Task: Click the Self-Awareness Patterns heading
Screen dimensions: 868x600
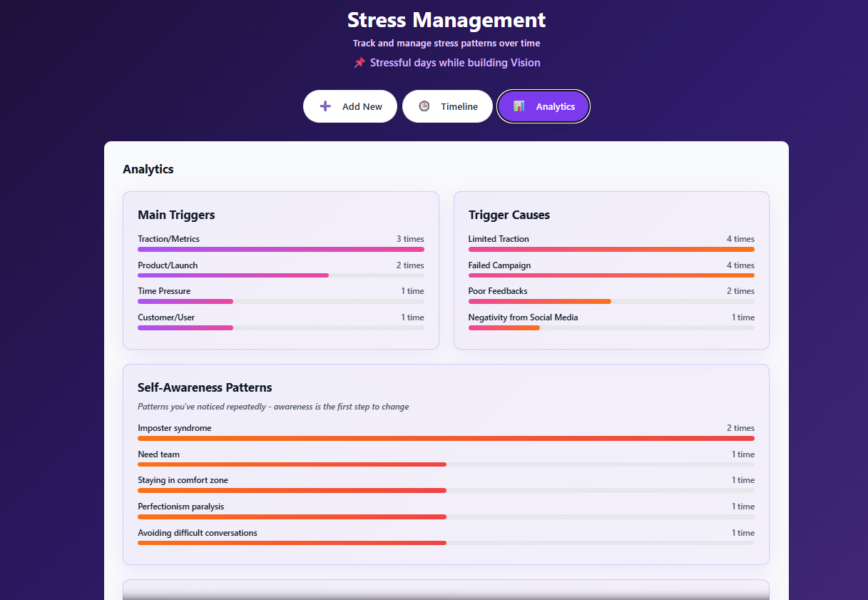Action: [205, 387]
